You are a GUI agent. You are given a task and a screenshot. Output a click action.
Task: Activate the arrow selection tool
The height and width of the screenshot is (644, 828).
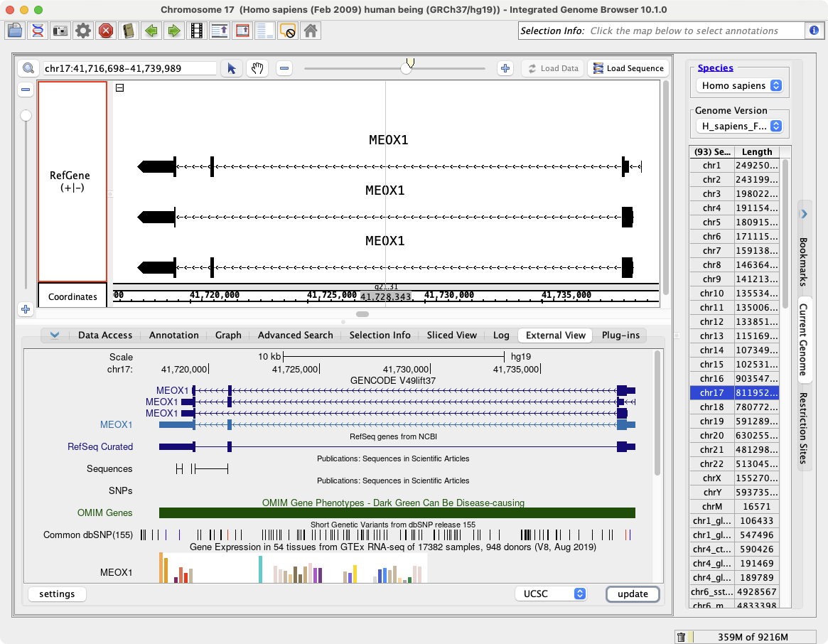[x=231, y=68]
